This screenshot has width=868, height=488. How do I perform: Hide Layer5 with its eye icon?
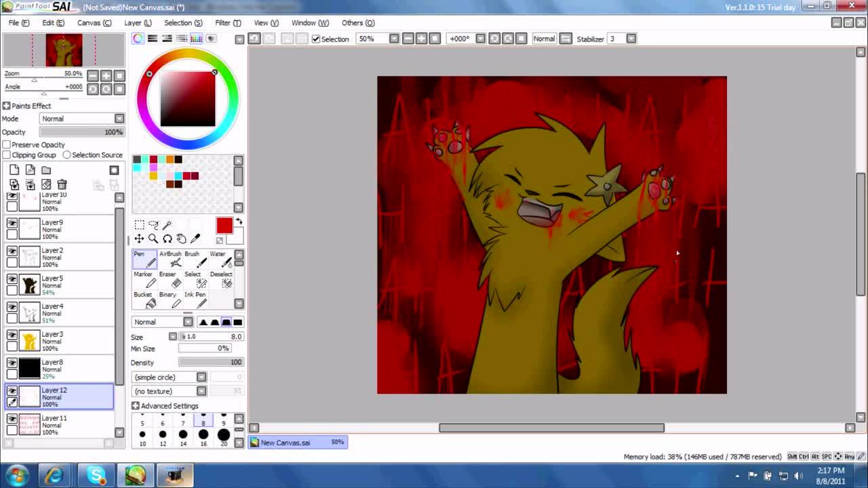12,279
